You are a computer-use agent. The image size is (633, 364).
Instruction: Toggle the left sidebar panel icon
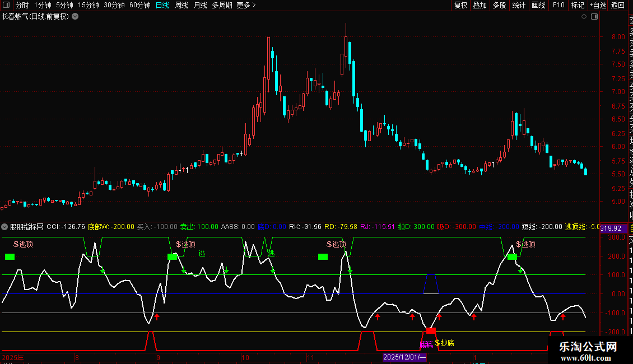6,5
